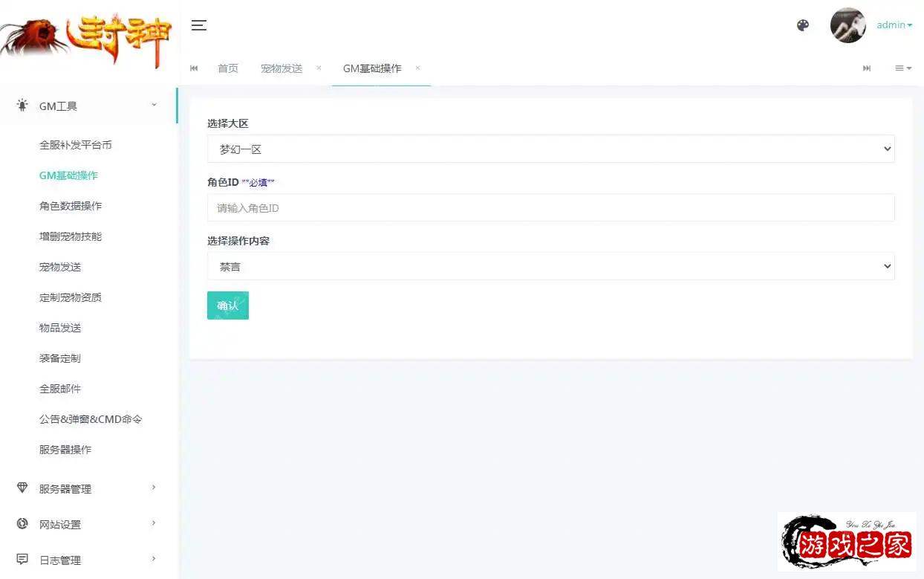Click the 日志管理 message icon
The width and height of the screenshot is (924, 579).
(x=22, y=560)
